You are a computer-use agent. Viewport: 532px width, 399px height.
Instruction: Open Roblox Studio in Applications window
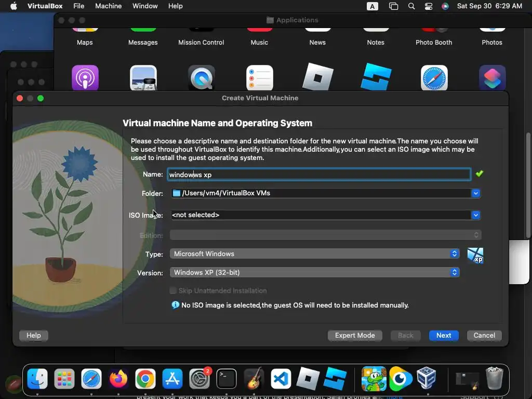coord(376,77)
